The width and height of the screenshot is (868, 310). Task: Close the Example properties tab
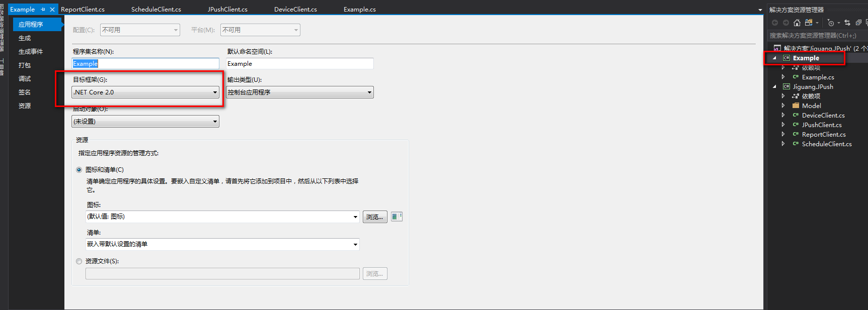click(x=52, y=10)
